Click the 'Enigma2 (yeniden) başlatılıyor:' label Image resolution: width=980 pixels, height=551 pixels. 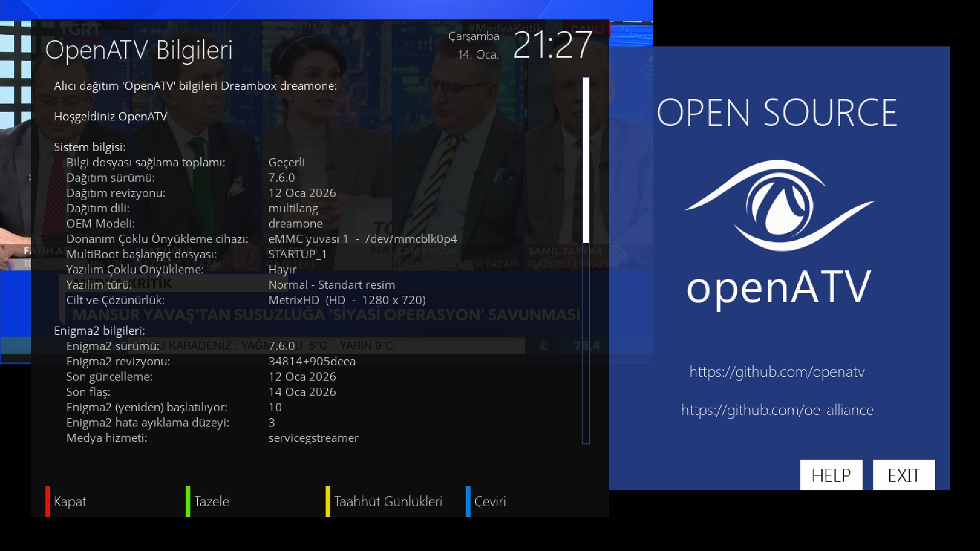click(x=147, y=408)
